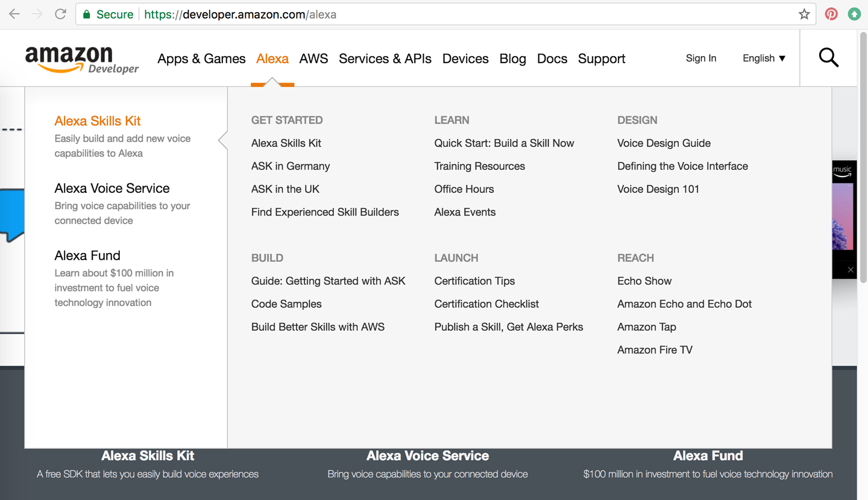The image size is (868, 500).
Task: Open the Services & APIs menu
Action: tap(385, 59)
